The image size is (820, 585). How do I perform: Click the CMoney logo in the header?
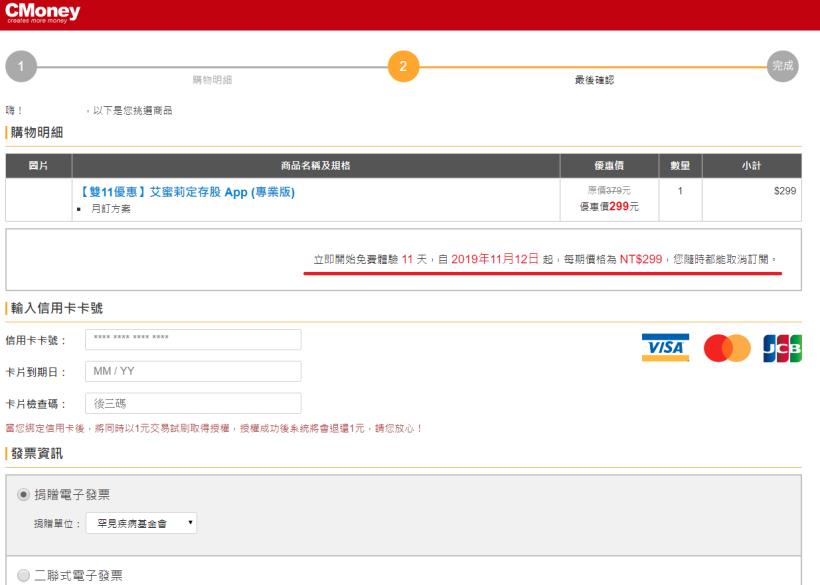click(42, 14)
